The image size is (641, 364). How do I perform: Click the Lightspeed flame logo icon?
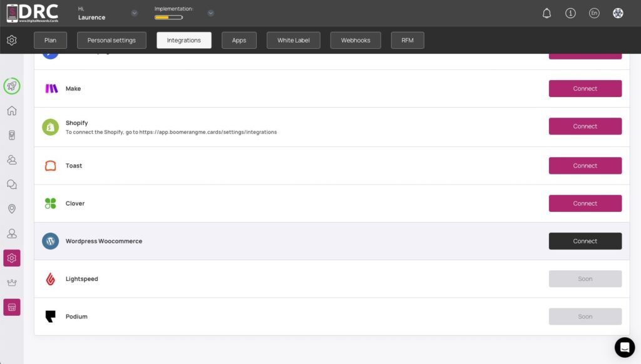(x=50, y=278)
